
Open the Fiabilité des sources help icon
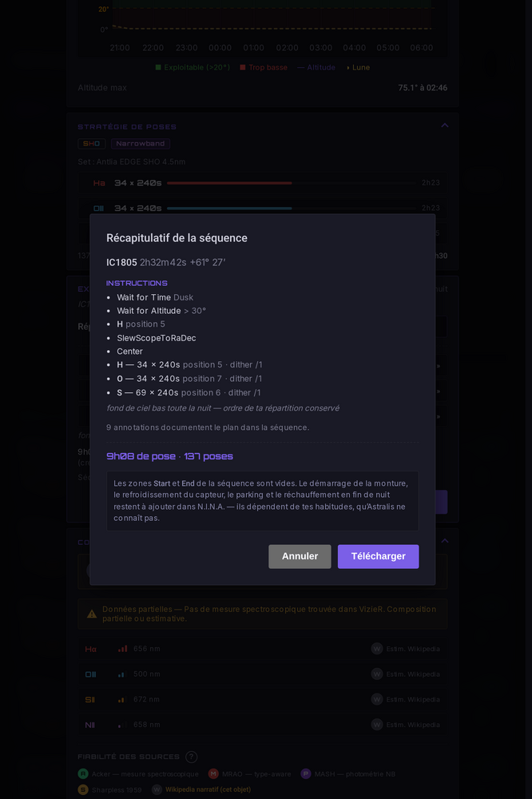point(191,757)
